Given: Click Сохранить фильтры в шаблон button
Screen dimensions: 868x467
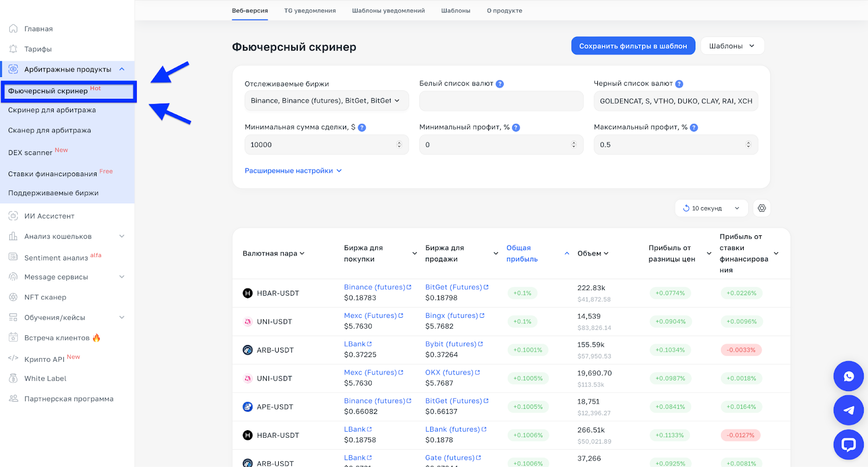Looking at the screenshot, I should tap(633, 46).
